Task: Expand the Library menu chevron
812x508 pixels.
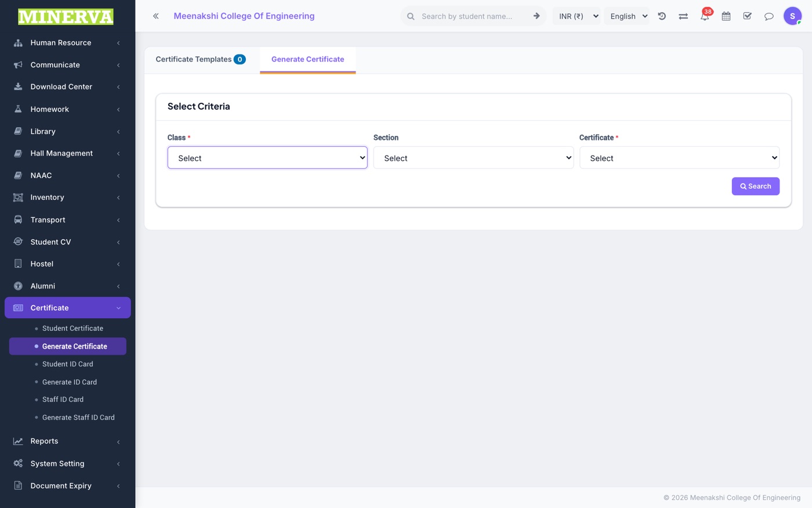Action: click(118, 132)
